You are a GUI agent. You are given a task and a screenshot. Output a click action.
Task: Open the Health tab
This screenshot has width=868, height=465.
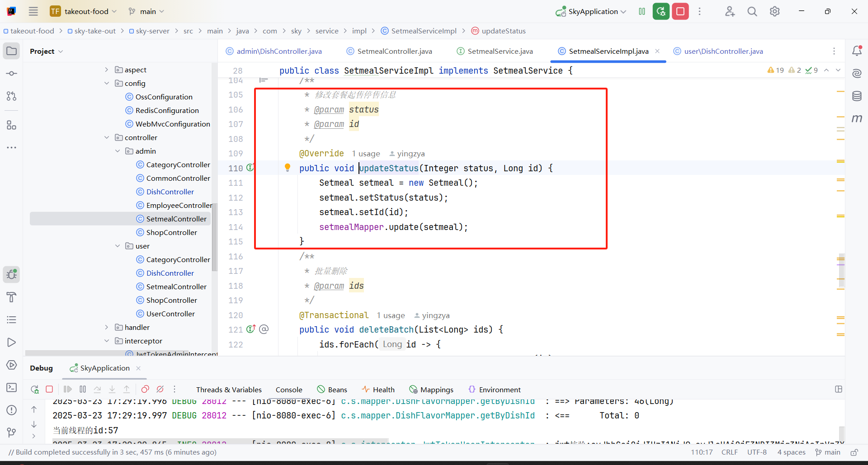click(x=378, y=390)
